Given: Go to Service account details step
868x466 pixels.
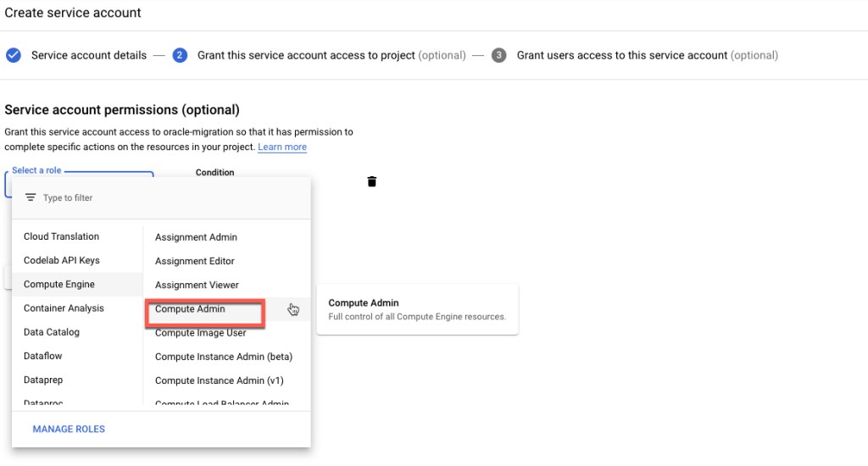Looking at the screenshot, I should tap(88, 55).
